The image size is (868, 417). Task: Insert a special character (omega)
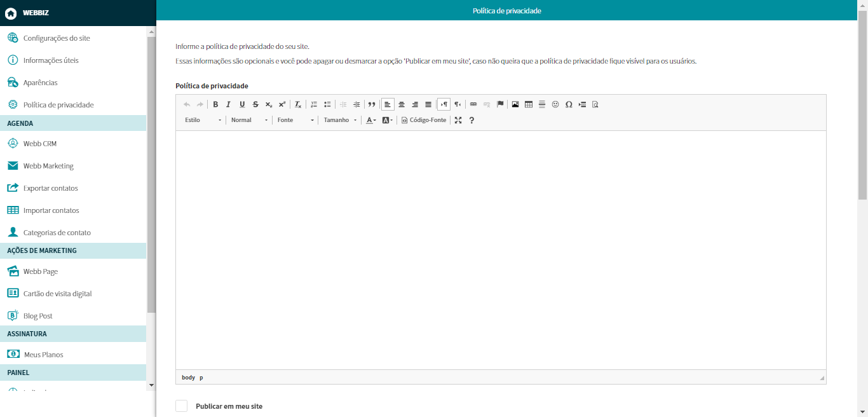(569, 104)
